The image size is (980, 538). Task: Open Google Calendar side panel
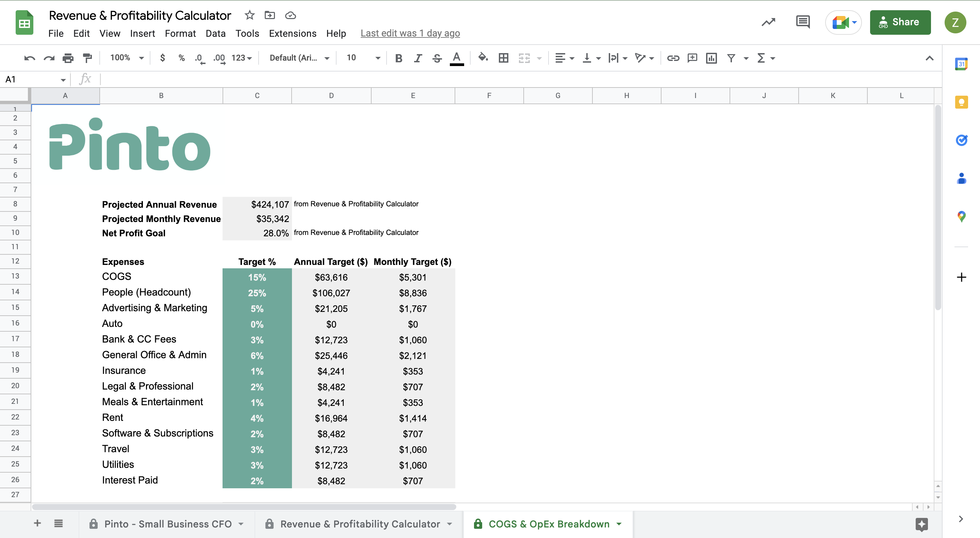962,64
